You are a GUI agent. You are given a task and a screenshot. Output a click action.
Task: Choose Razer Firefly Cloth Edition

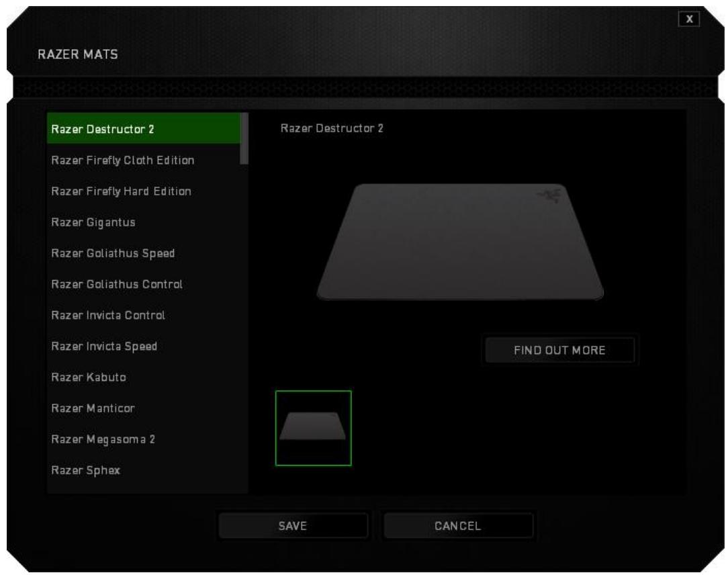click(x=144, y=161)
